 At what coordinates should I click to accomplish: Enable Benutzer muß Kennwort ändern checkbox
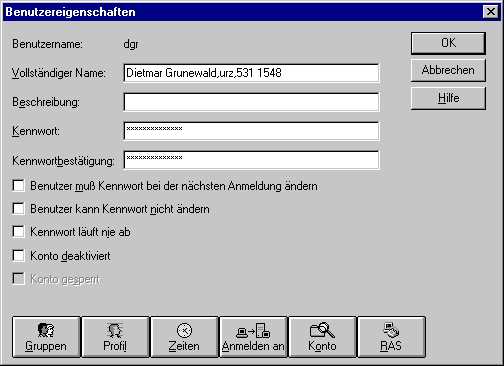[x=18, y=186]
